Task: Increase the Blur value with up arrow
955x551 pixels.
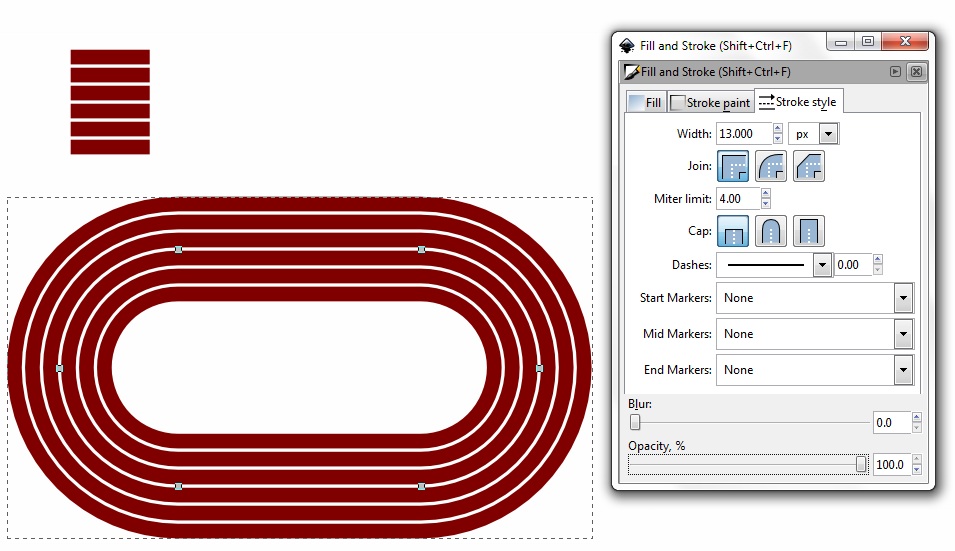Action: click(917, 417)
